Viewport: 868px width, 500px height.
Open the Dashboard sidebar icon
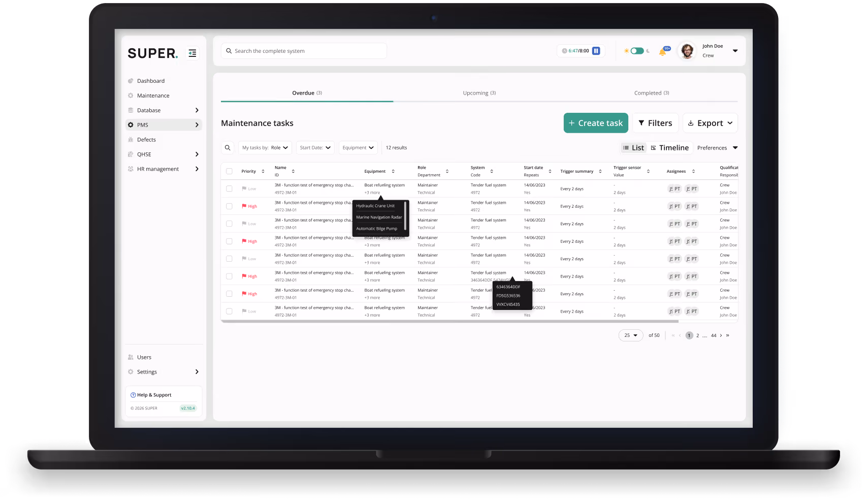131,81
